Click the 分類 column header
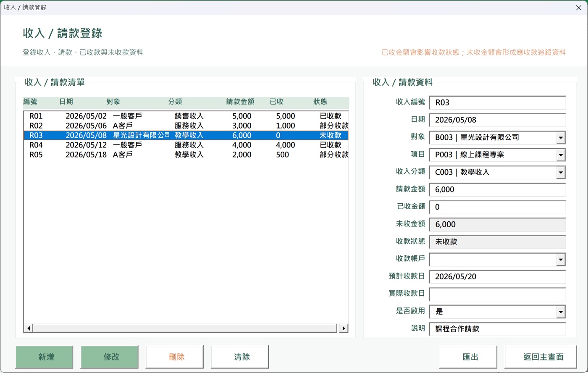This screenshot has width=588, height=373. [175, 102]
